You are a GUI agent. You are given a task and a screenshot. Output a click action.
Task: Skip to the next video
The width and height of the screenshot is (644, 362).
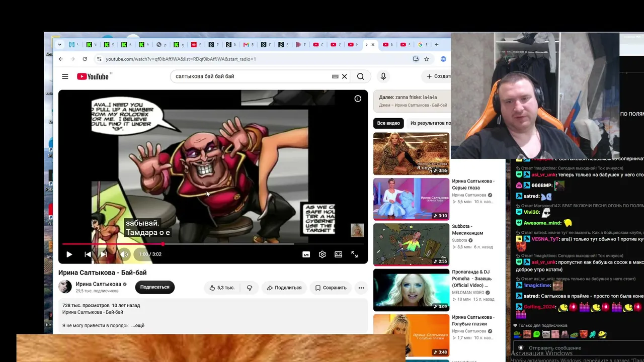(x=104, y=254)
